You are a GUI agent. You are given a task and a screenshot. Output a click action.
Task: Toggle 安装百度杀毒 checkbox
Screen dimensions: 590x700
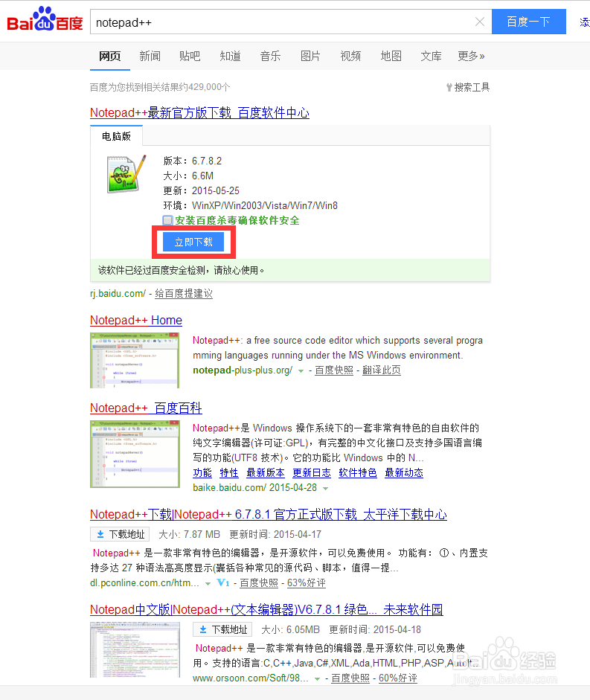167,220
